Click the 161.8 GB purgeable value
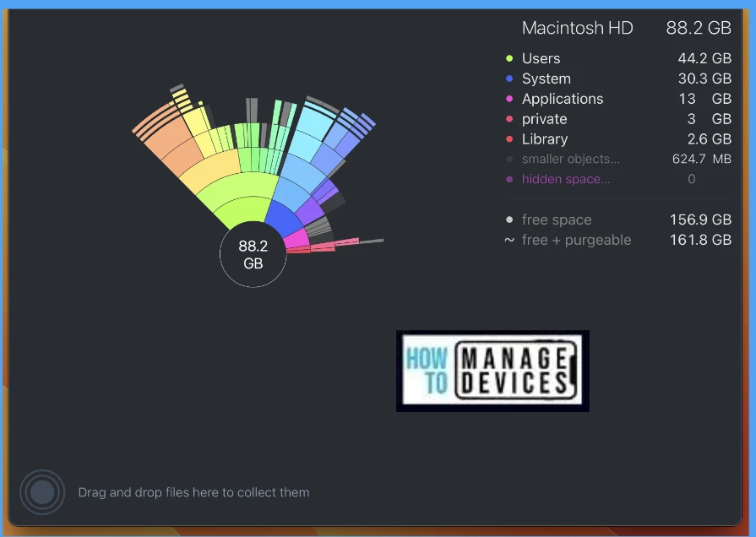The height and width of the screenshot is (537, 756). pos(700,240)
